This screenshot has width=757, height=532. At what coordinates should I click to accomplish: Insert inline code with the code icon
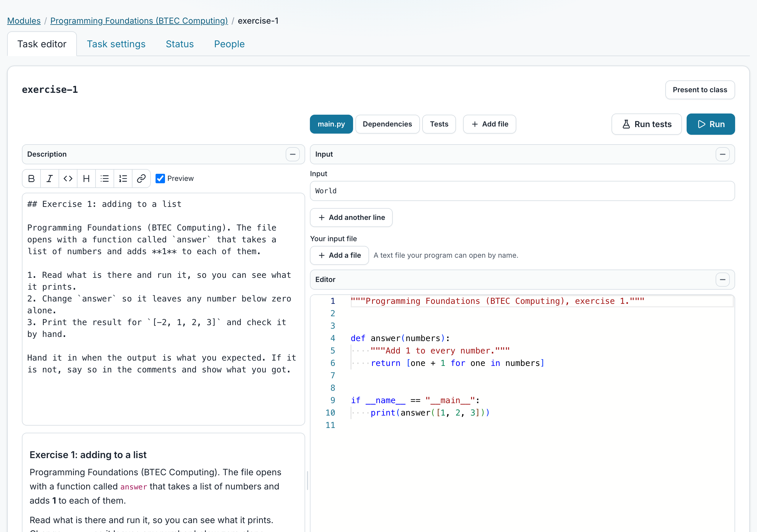point(68,178)
